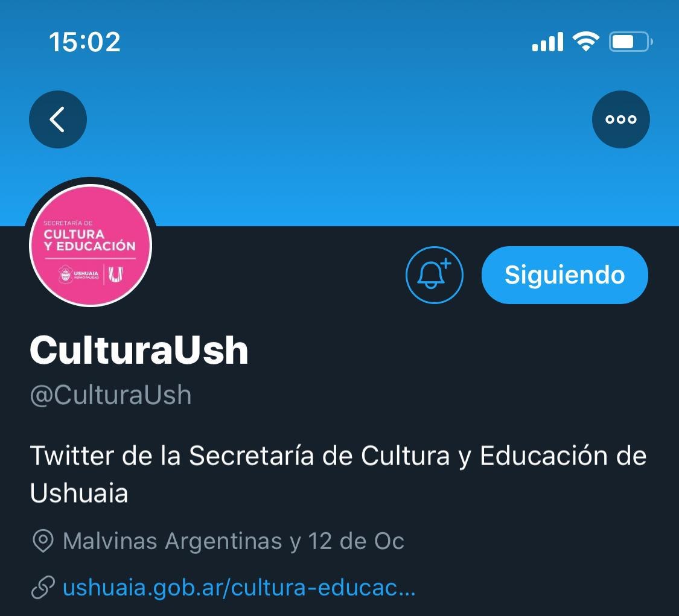The height and width of the screenshot is (616, 679).
Task: Tap the cellular signal bars icon
Action: [548, 42]
